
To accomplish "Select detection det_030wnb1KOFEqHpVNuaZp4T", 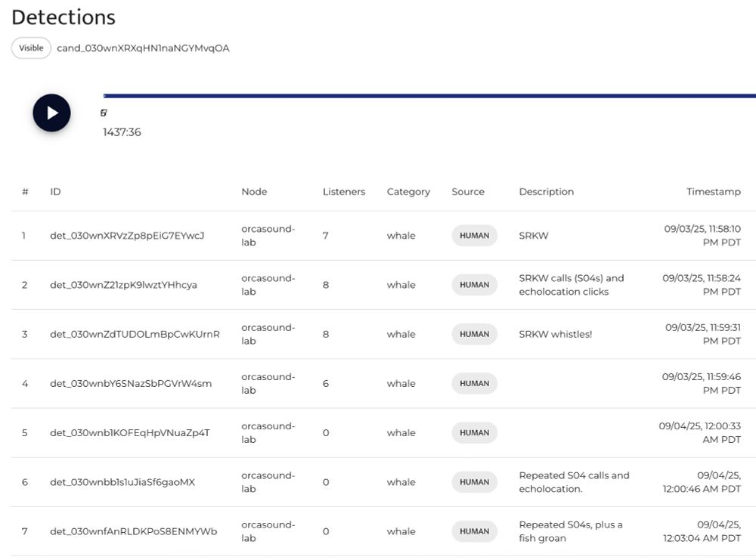I will (130, 433).
